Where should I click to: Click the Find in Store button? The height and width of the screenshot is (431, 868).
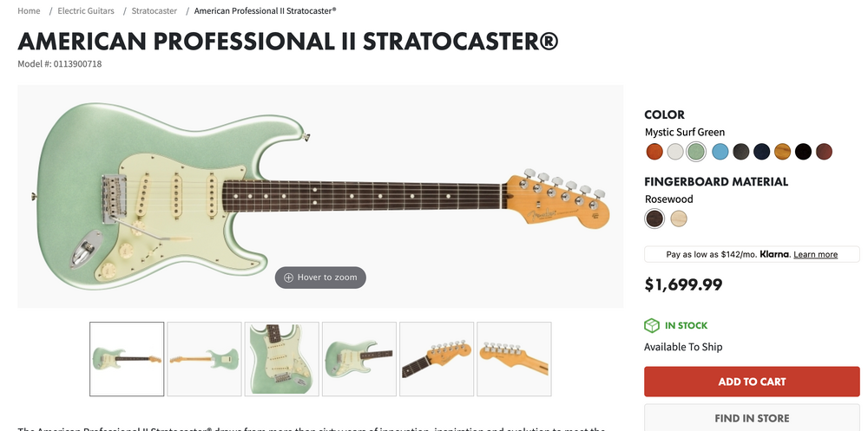752,418
